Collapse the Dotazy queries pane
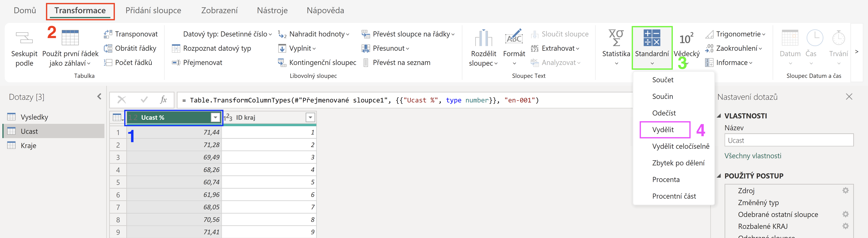 (99, 97)
